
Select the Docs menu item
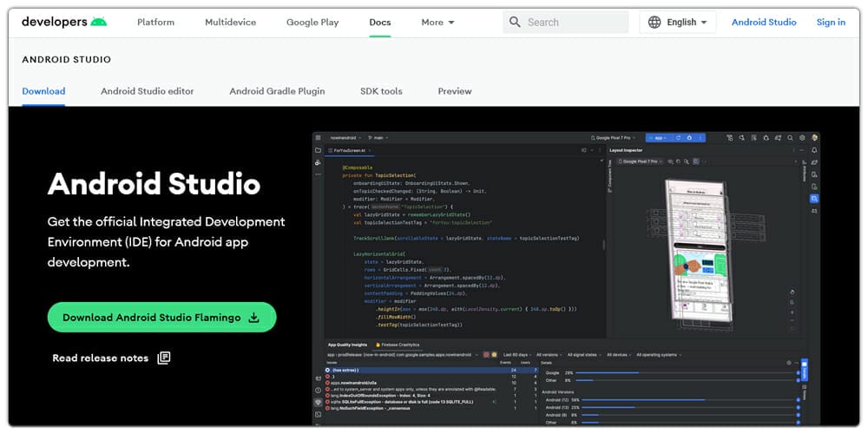(380, 23)
